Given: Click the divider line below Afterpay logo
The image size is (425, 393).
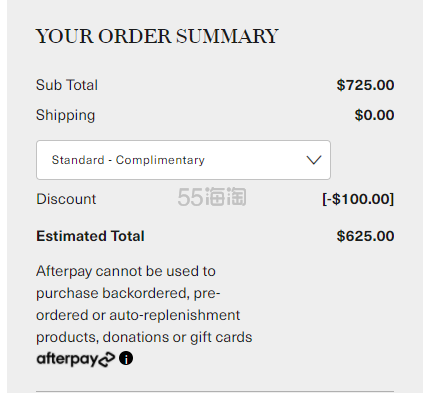Looking at the screenshot, I should pos(215,391).
